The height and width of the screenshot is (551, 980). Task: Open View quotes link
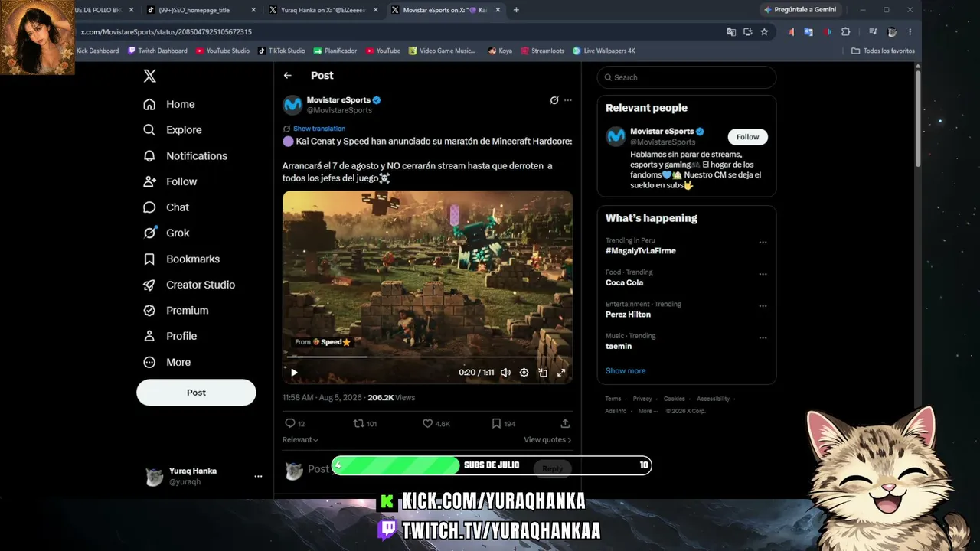click(x=547, y=440)
